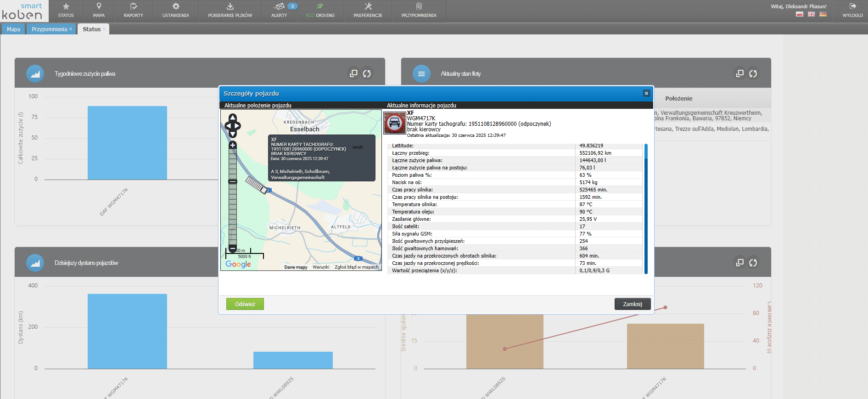The width and height of the screenshot is (868, 399).
Task: Switch to the Mapa tab
Action: click(x=13, y=29)
